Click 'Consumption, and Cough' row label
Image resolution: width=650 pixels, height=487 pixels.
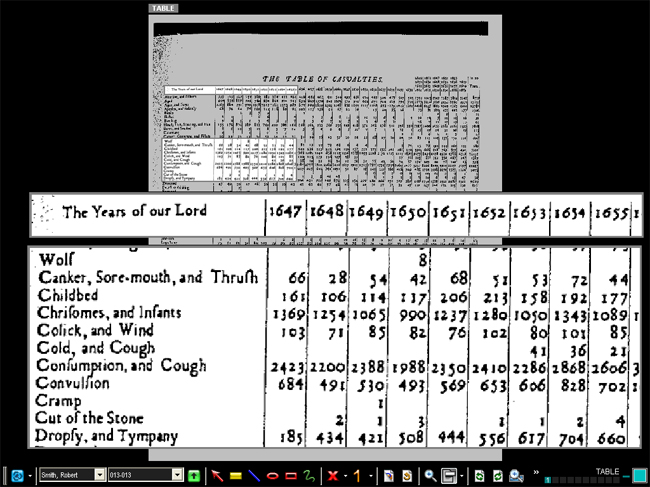coord(121,366)
